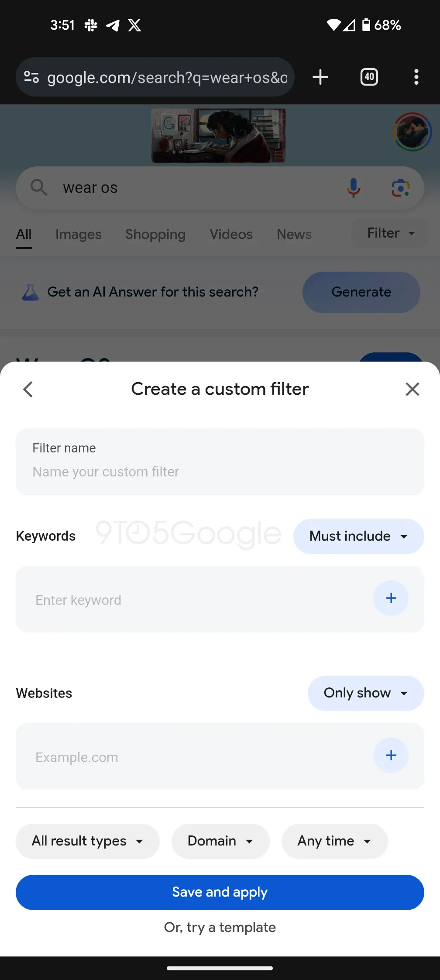
Task: Open a new browser tab
Action: point(320,77)
